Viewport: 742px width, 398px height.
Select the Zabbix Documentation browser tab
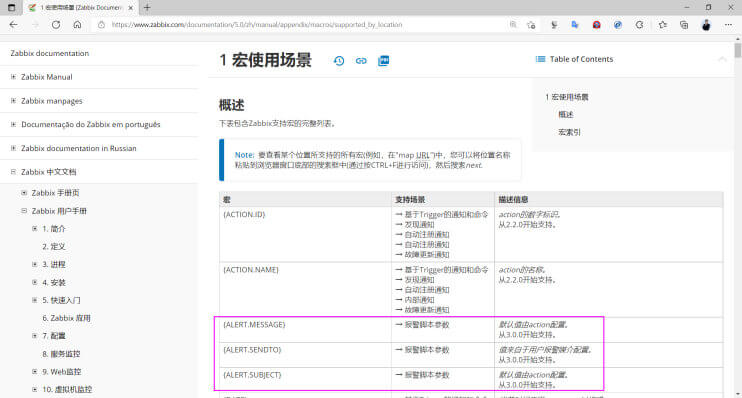80,8
